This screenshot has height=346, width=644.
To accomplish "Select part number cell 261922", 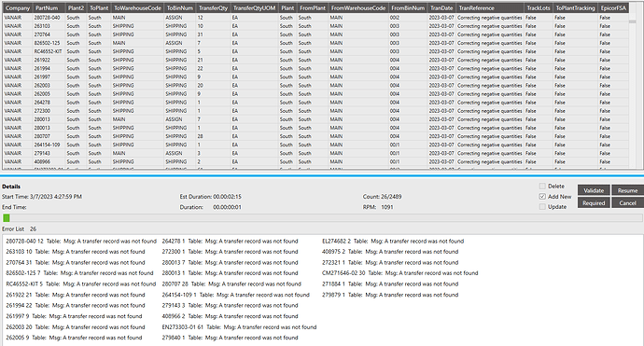I will tap(49, 60).
